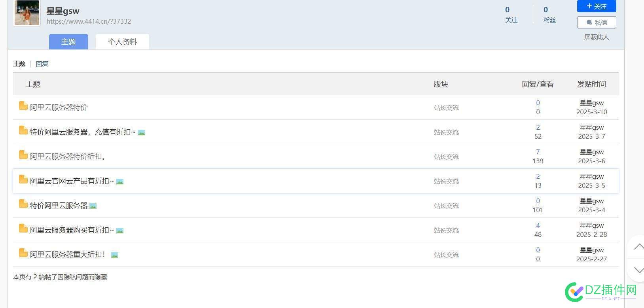Open reply count 4 for 阿里云服务器购买有折扣~
This screenshot has height=308, width=644.
point(538,225)
